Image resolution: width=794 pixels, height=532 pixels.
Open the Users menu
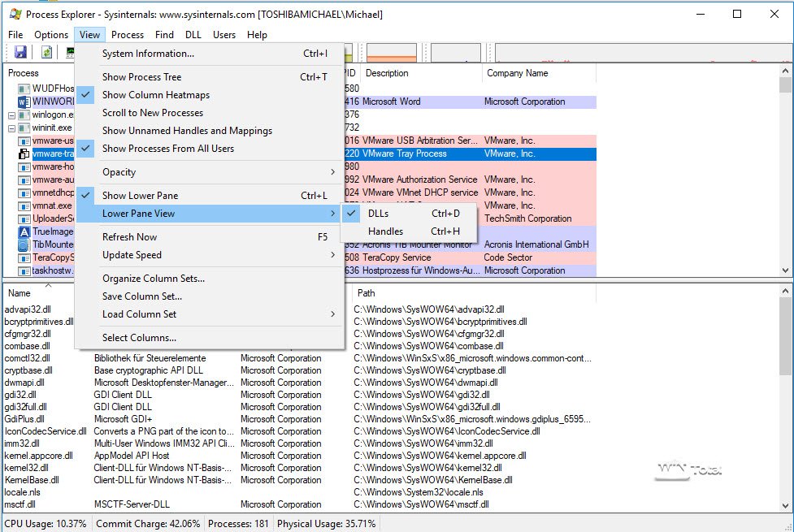point(224,34)
